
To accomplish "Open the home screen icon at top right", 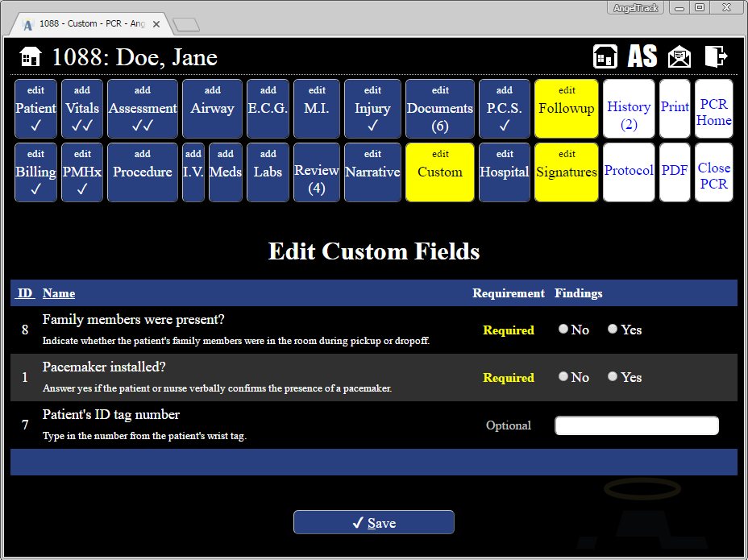I will tap(605, 56).
